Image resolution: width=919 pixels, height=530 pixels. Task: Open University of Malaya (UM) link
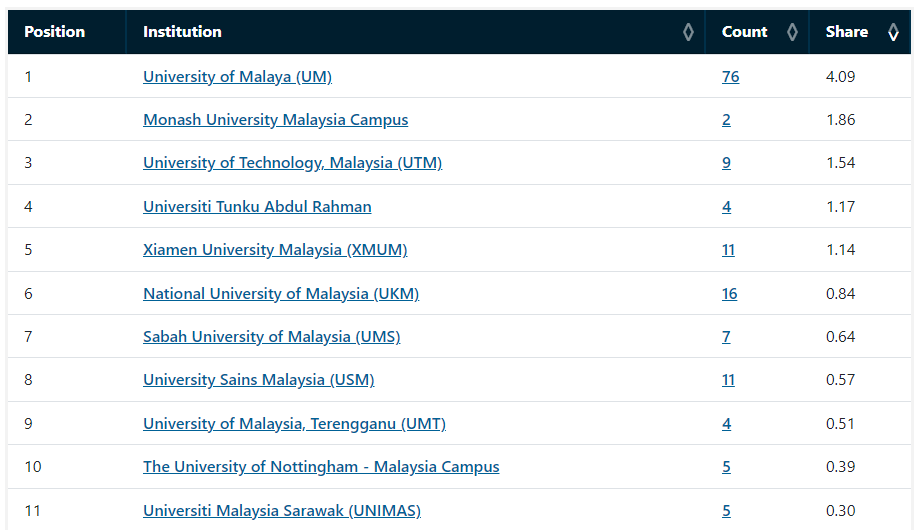(x=237, y=77)
